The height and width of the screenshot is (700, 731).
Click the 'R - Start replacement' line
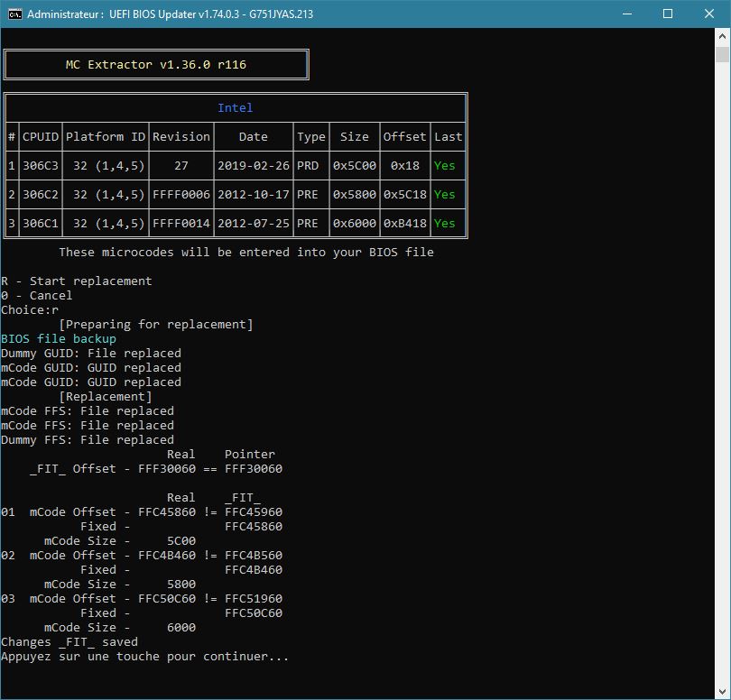[77, 281]
